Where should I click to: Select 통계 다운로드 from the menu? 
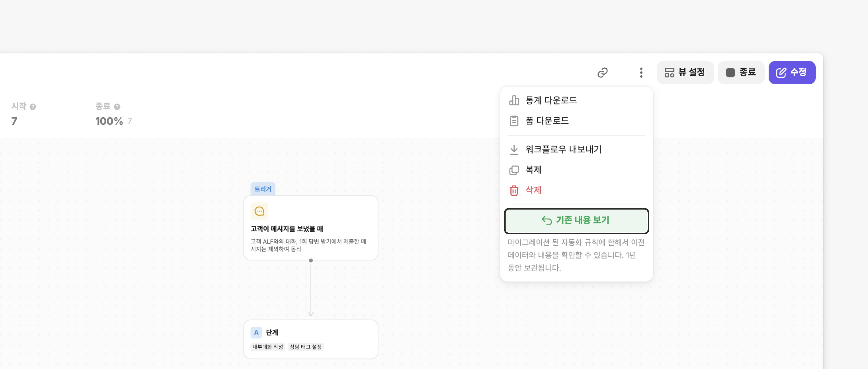(x=551, y=100)
